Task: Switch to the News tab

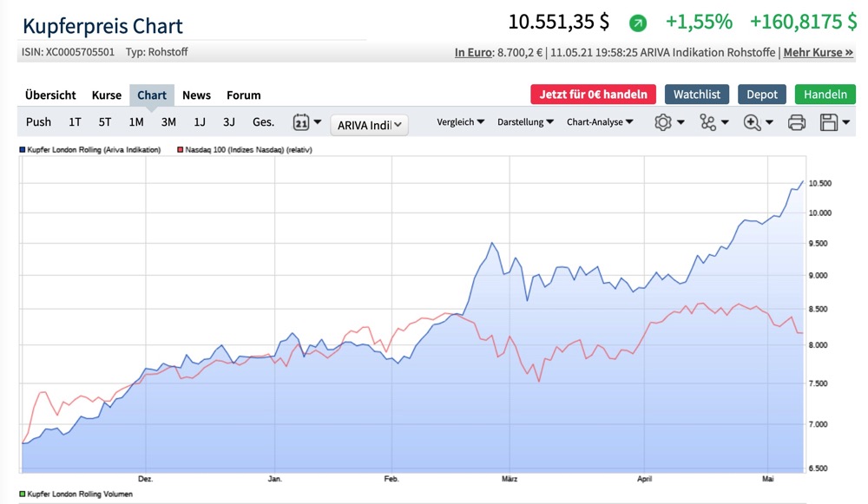Action: coord(197,95)
